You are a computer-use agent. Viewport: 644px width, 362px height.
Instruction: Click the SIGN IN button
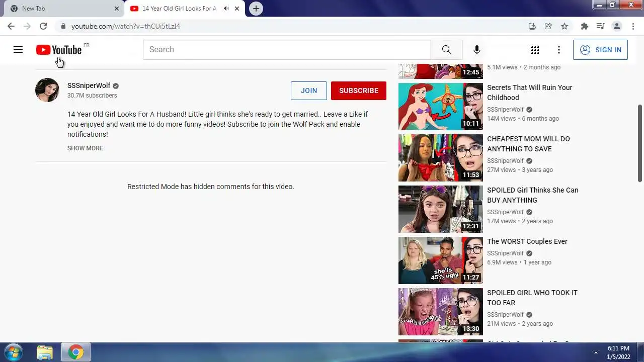600,50
